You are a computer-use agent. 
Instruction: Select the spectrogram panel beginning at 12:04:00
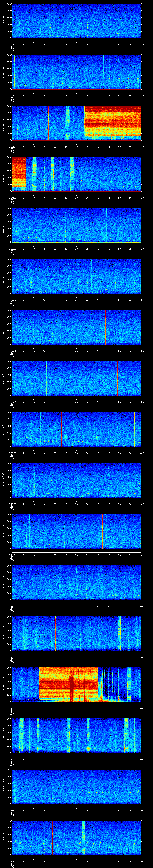[76, 174]
